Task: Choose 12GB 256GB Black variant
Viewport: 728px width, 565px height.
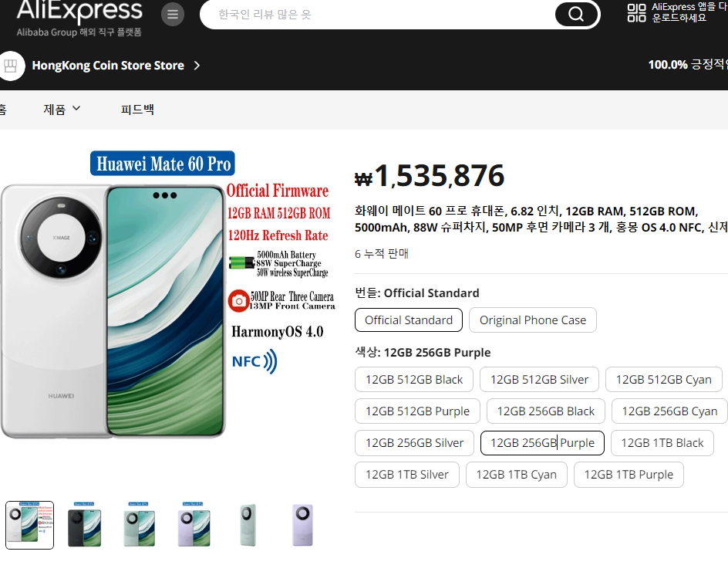Action: [545, 411]
